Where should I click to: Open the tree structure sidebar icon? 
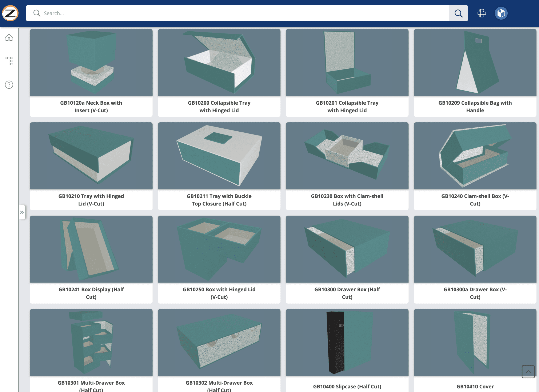click(9, 61)
